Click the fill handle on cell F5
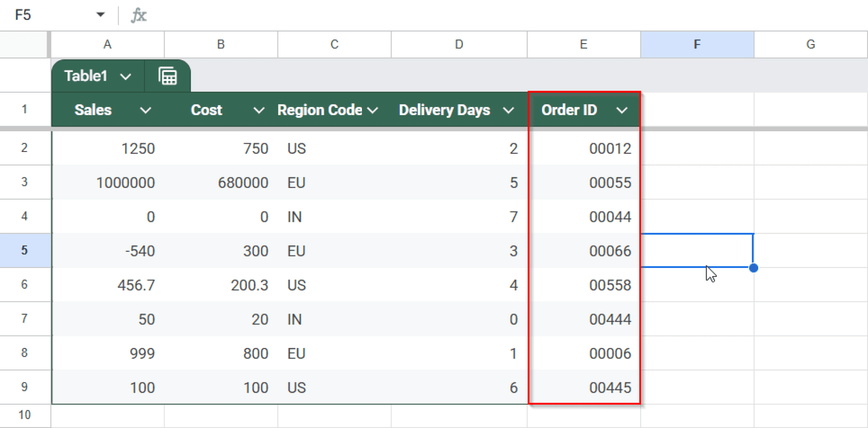This screenshot has height=428, width=868. (x=754, y=268)
